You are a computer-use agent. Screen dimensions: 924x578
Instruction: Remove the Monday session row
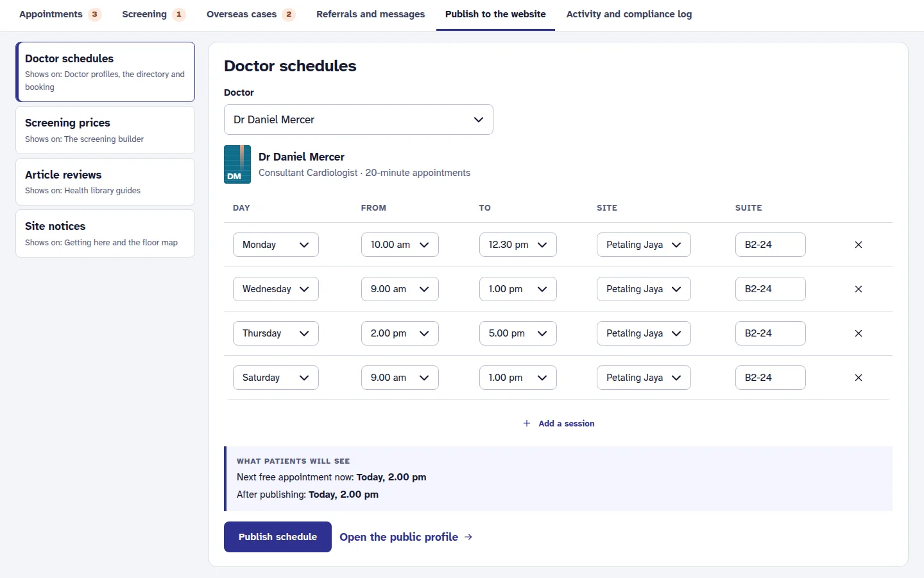click(x=859, y=245)
